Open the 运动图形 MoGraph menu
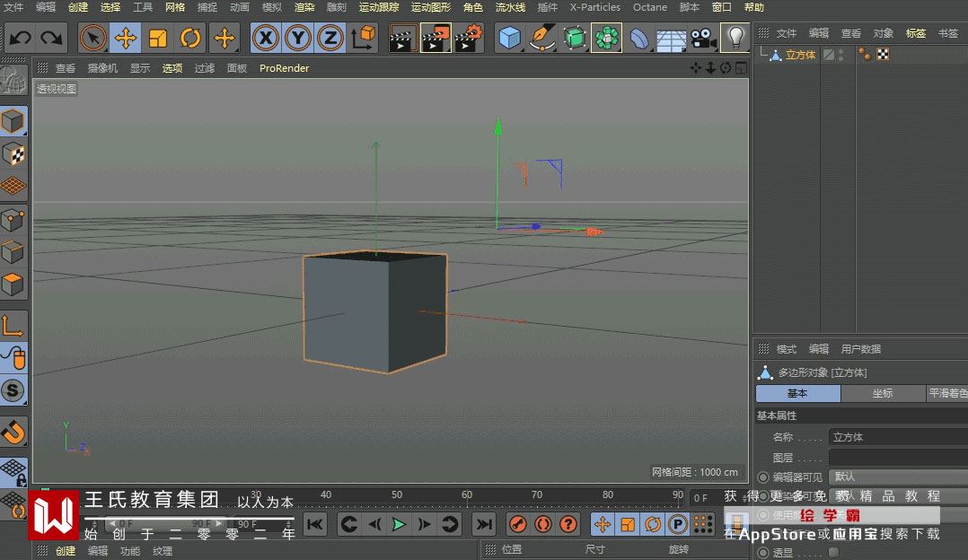This screenshot has width=968, height=560. (x=430, y=7)
